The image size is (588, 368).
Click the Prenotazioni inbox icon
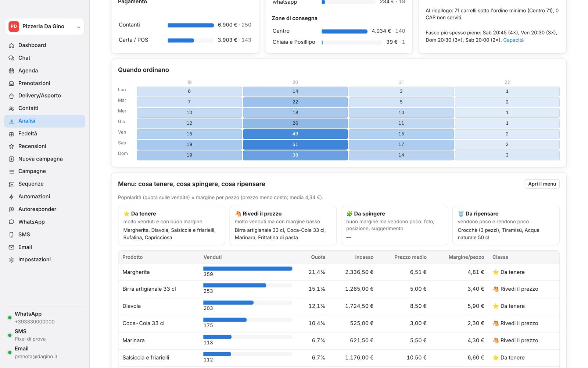tap(11, 83)
